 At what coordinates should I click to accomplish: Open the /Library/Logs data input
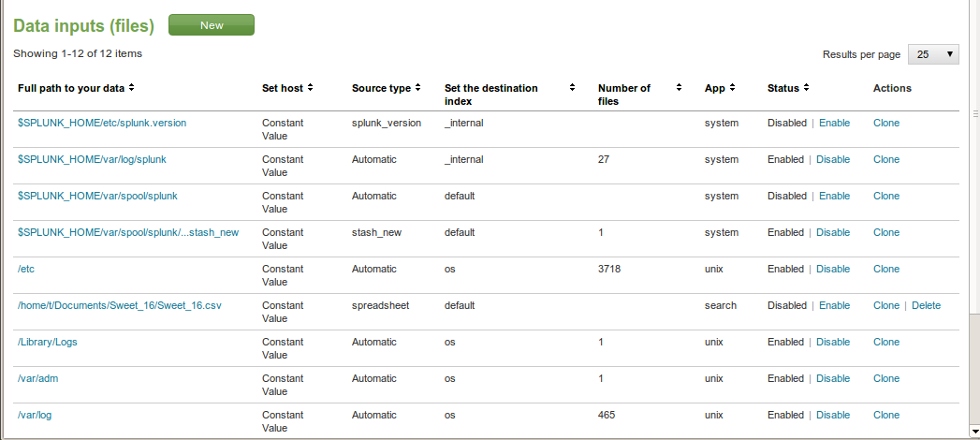pyautogui.click(x=48, y=342)
